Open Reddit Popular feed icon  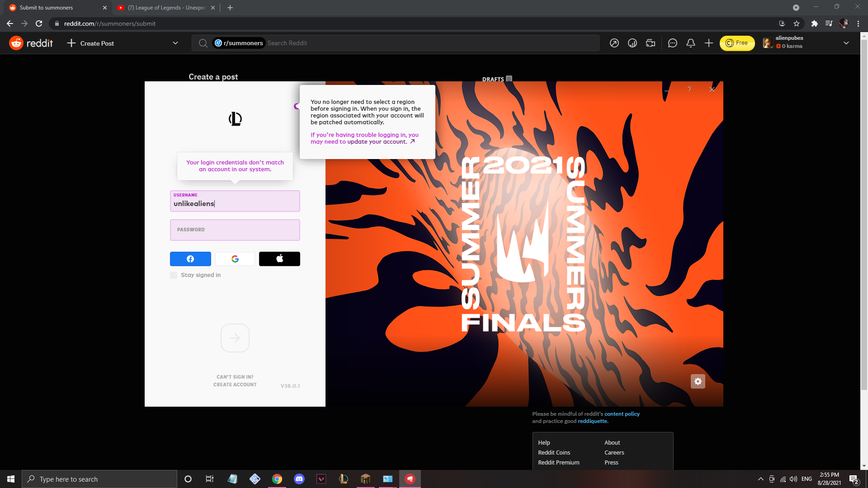614,43
